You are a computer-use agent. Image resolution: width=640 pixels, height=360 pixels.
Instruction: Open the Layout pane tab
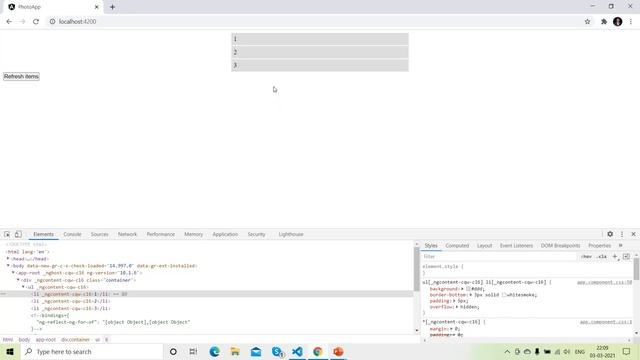[x=484, y=246]
